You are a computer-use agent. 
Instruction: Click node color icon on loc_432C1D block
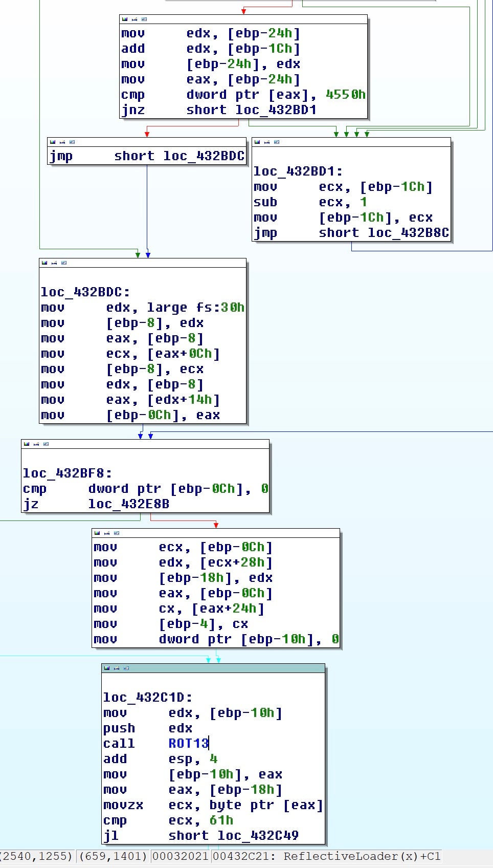(x=107, y=668)
